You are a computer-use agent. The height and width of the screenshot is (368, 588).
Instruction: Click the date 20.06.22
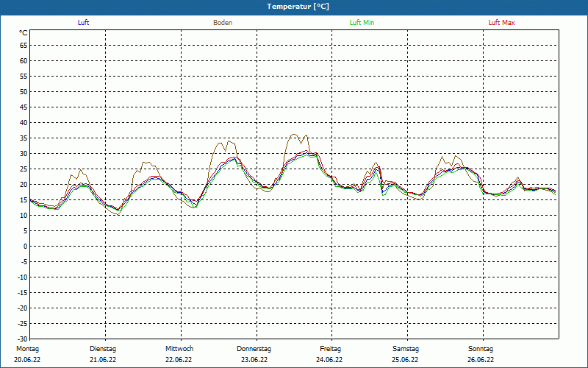click(x=27, y=360)
